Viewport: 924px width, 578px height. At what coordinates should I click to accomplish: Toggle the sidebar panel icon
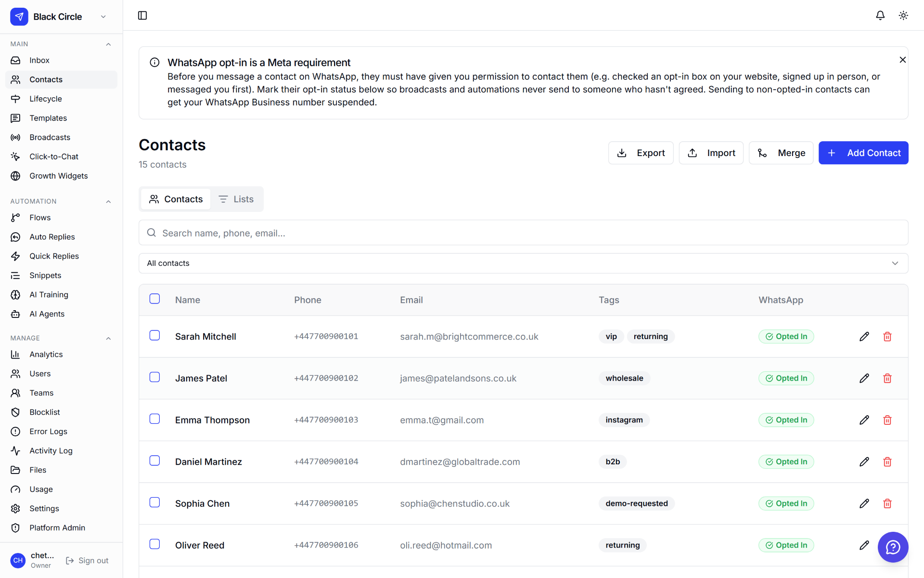(142, 15)
